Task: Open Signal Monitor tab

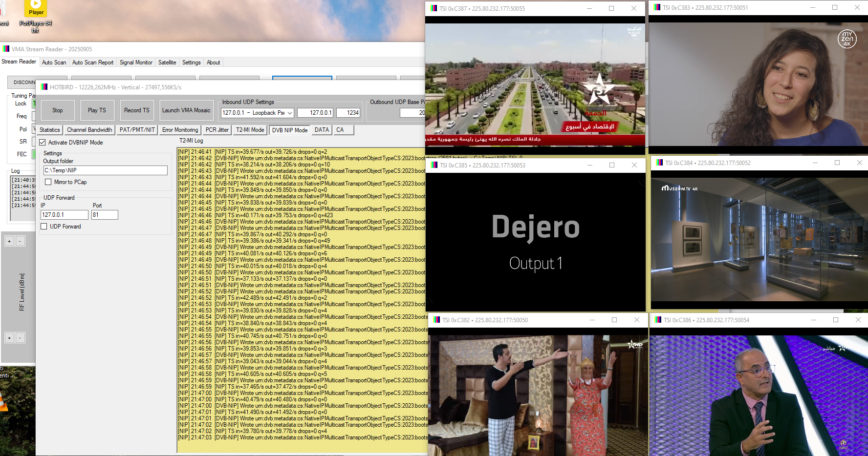Action: pos(136,62)
